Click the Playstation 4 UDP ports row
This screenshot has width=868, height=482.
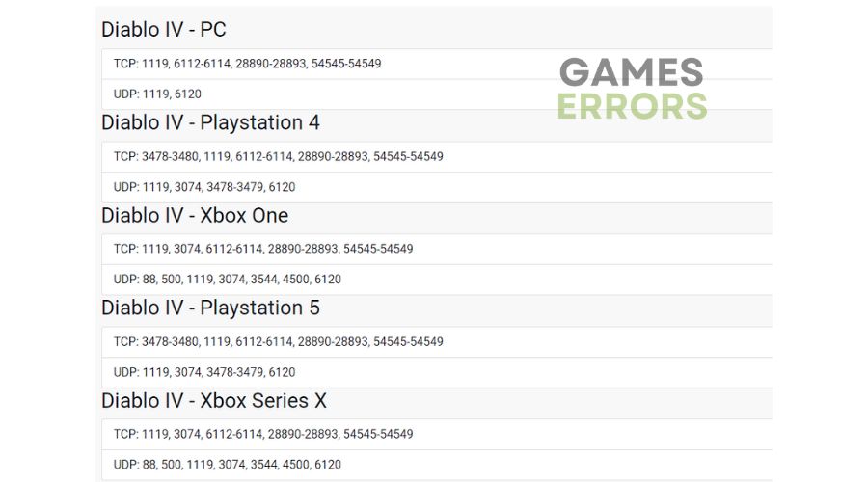(x=437, y=187)
